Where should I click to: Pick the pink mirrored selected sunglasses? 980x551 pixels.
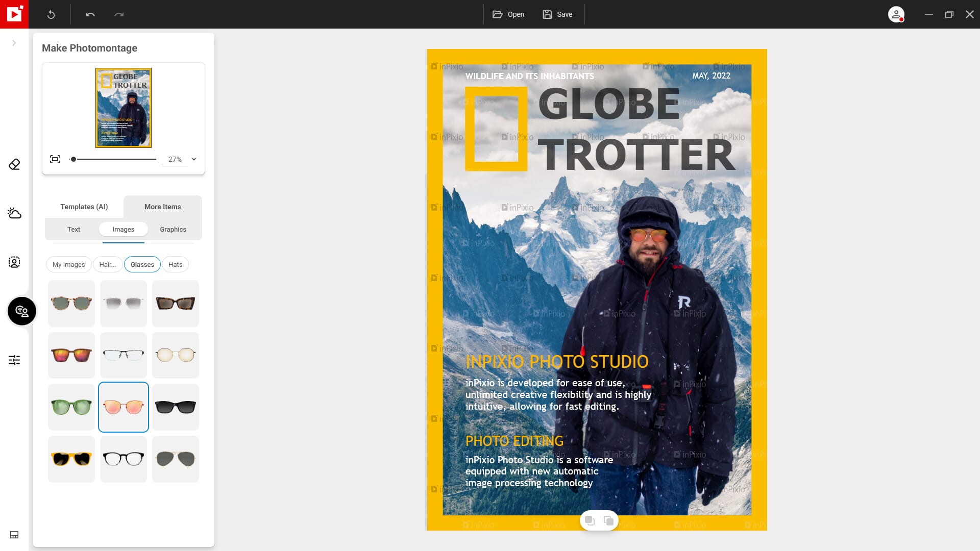pos(124,407)
